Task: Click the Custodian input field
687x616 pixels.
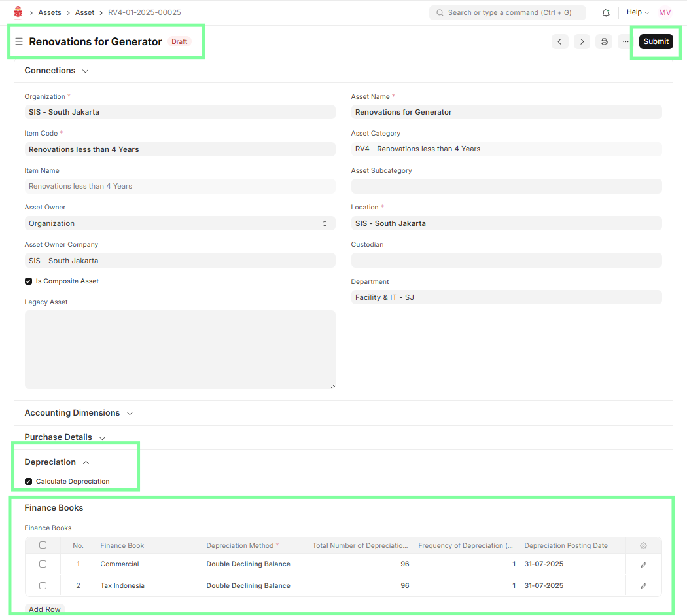Action: pos(506,261)
